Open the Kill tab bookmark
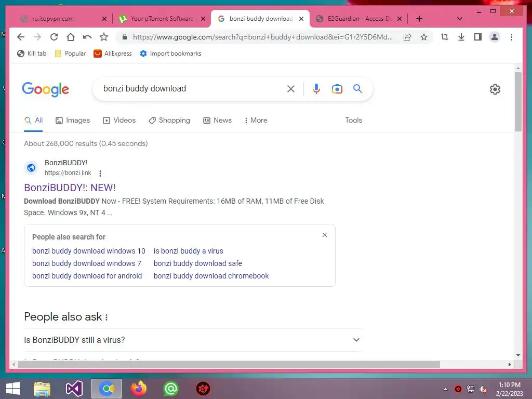The height and width of the screenshot is (399, 532). point(32,54)
